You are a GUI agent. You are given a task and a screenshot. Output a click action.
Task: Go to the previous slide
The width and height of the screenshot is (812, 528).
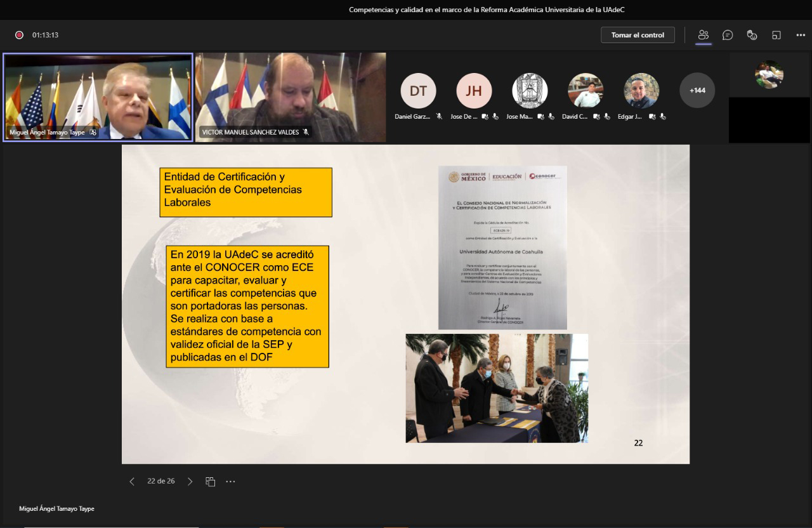132,482
